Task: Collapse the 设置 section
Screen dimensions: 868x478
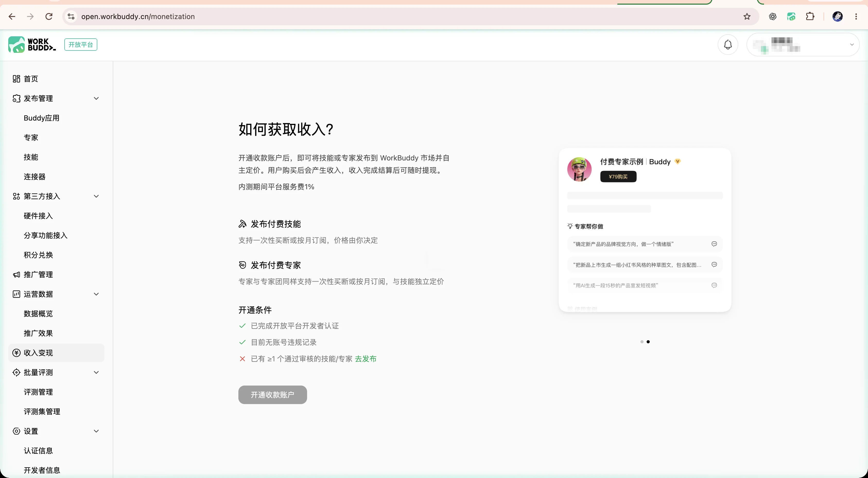Action: (96, 431)
